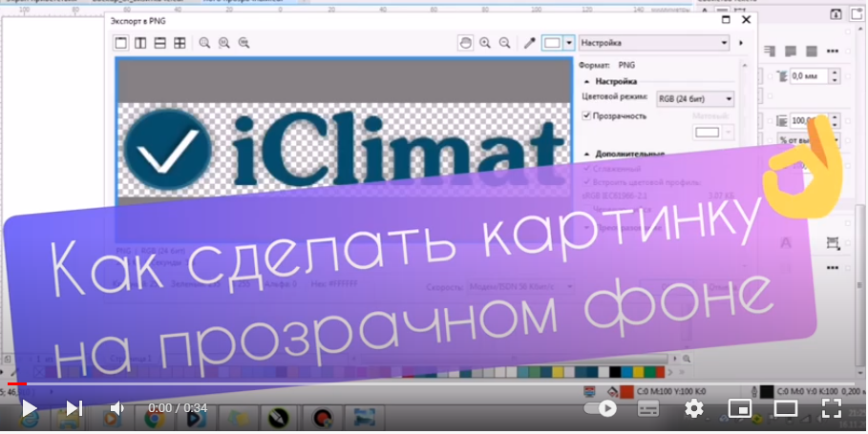Click the text frame icon in the docker
The width and height of the screenshot is (868, 434).
tap(833, 243)
